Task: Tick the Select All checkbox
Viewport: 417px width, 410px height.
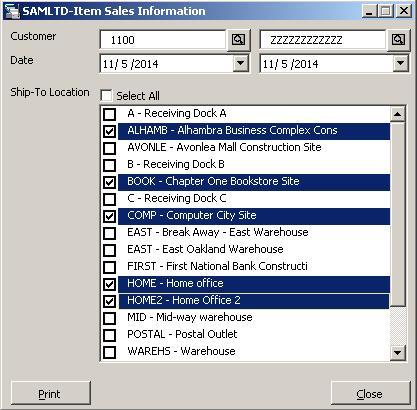Action: point(106,96)
